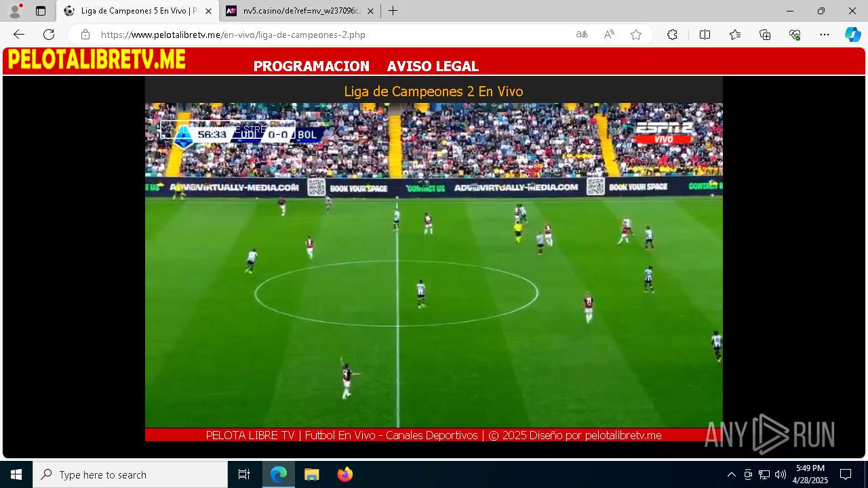Image resolution: width=868 pixels, height=488 pixels.
Task: Close the Liga de Campeones tab
Action: click(208, 11)
